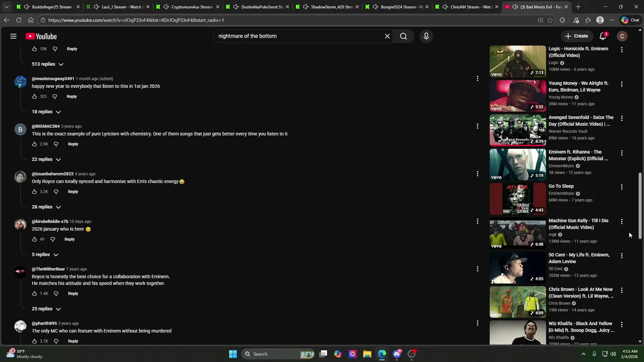The width and height of the screenshot is (644, 362).
Task: Switch to CryptoniumAus Stream tab
Action: [x=188, y=7]
